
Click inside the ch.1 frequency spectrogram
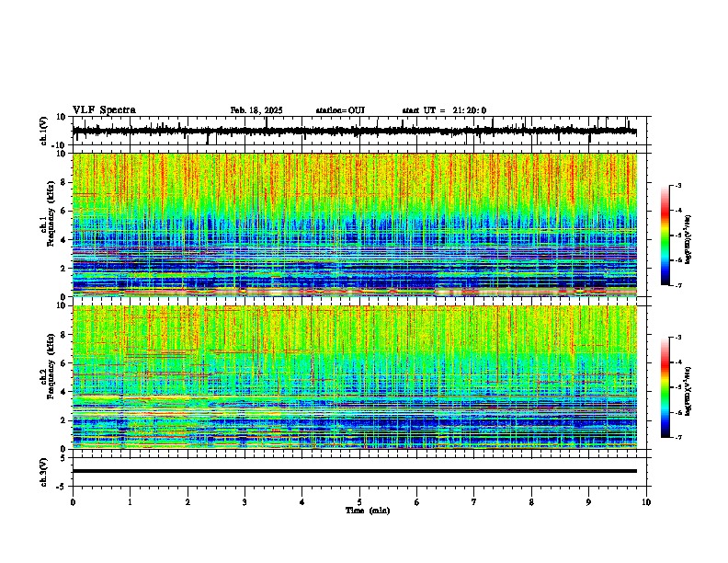point(355,224)
